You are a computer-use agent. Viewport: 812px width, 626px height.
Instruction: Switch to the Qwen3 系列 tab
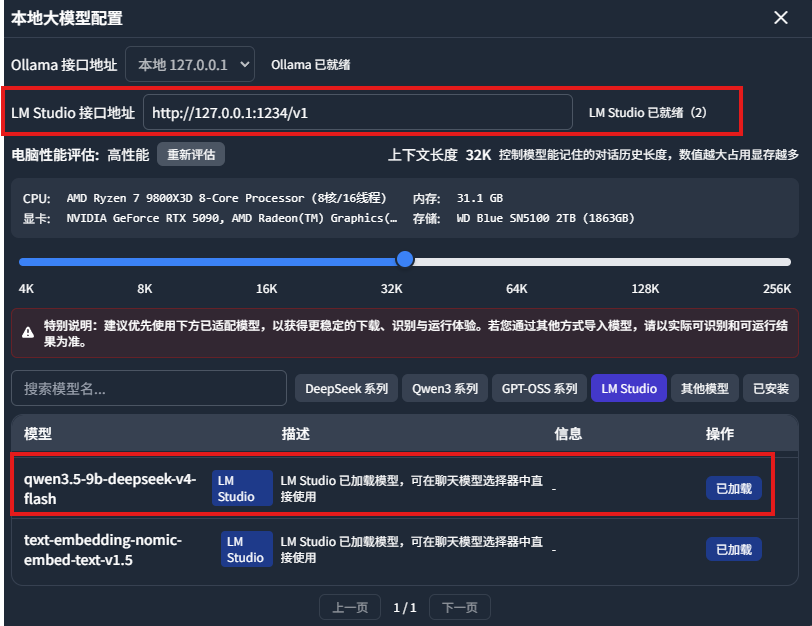point(444,388)
